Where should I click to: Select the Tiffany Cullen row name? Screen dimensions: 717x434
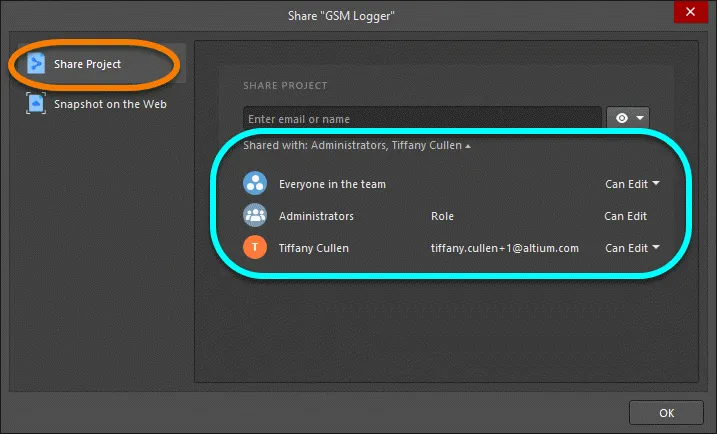click(x=314, y=248)
